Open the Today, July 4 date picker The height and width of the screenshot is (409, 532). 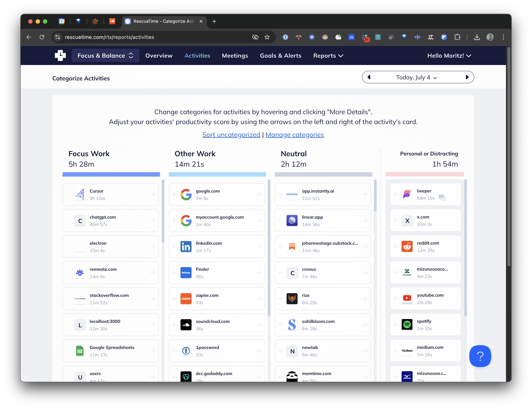click(416, 77)
